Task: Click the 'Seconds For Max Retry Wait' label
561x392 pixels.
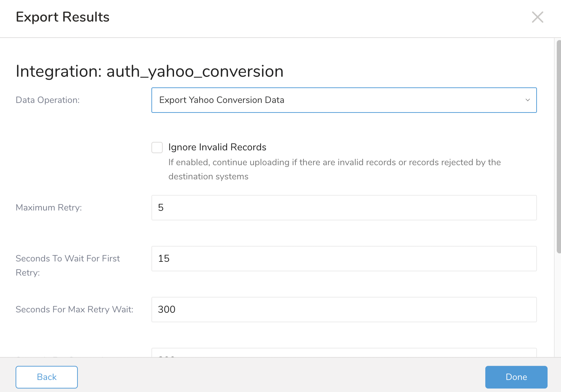Action: [75, 310]
